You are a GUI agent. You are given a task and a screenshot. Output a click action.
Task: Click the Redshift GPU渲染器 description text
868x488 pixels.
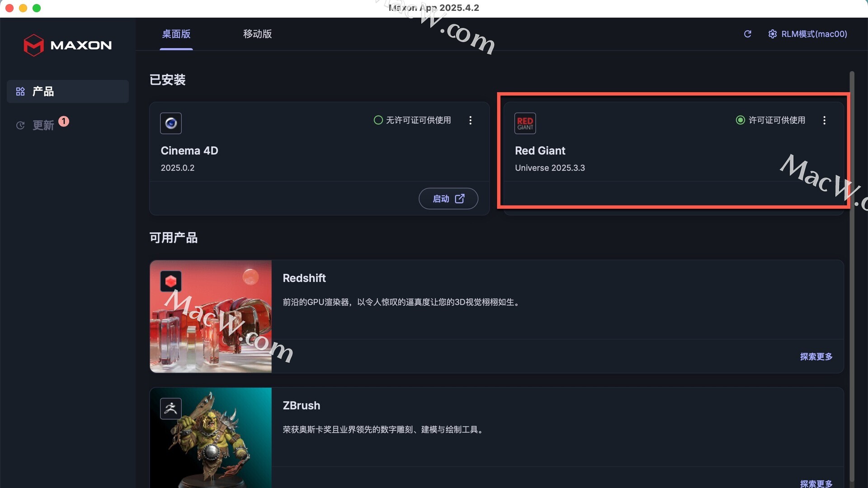coord(402,302)
